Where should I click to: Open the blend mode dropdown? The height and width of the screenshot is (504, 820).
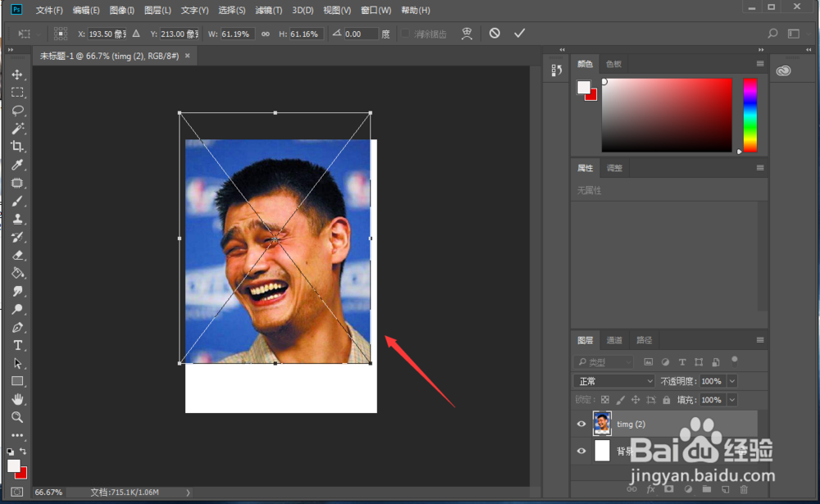(x=614, y=381)
